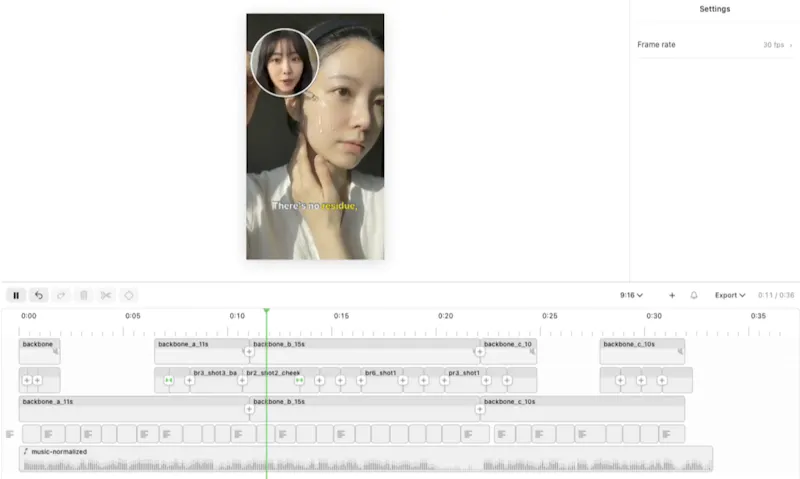Click plus button just before br3_shot3_ba clip

click(x=189, y=381)
